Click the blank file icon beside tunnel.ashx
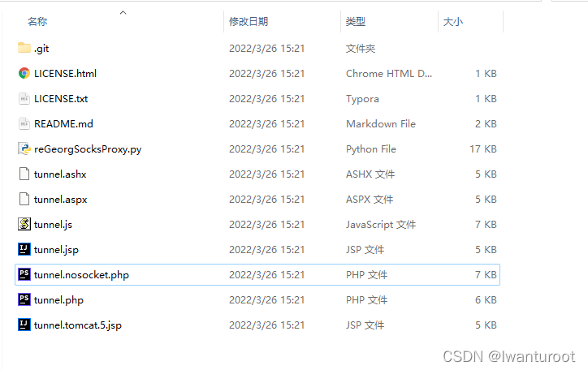Image resolution: width=588 pixels, height=370 pixels. click(x=24, y=174)
